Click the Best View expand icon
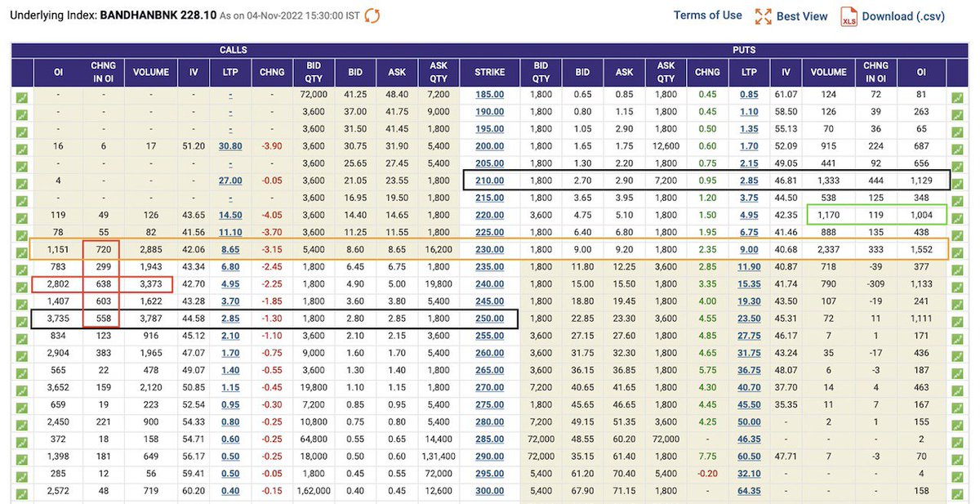Viewport: 980px width, 504px height. [764, 16]
